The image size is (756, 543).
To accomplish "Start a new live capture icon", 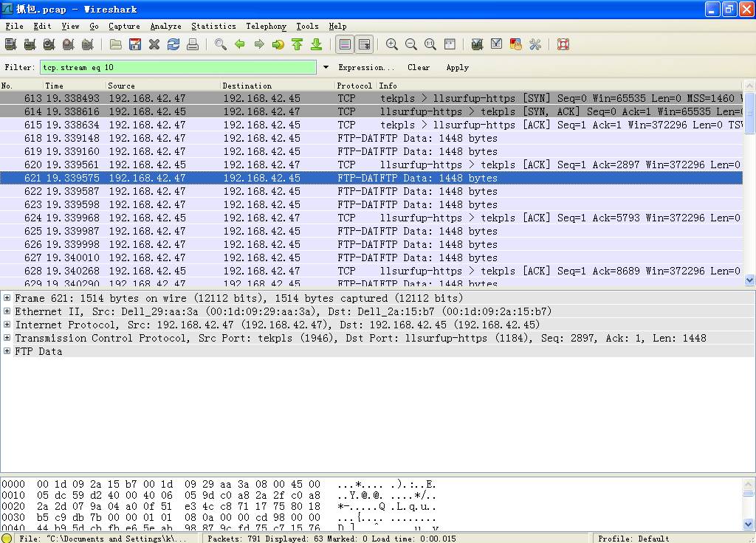I will point(49,45).
